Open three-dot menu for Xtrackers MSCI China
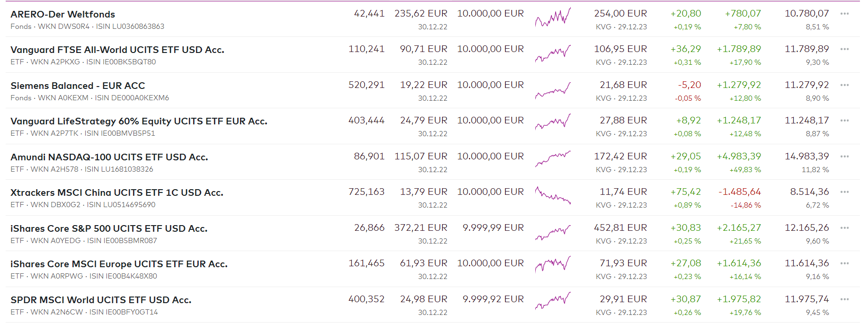 coord(844,192)
